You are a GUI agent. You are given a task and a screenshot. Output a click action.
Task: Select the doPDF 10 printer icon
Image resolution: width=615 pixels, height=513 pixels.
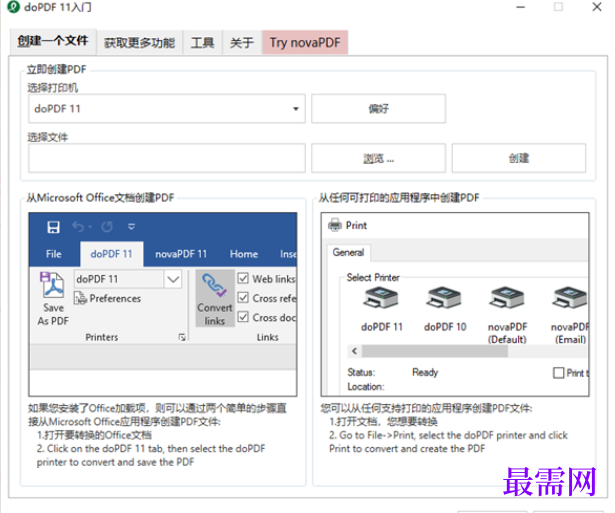[x=444, y=298]
